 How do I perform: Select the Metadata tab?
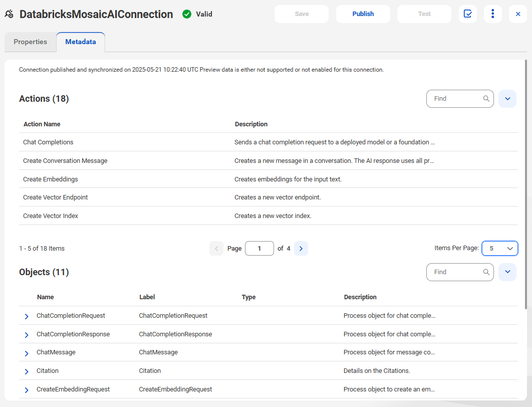[x=81, y=42]
